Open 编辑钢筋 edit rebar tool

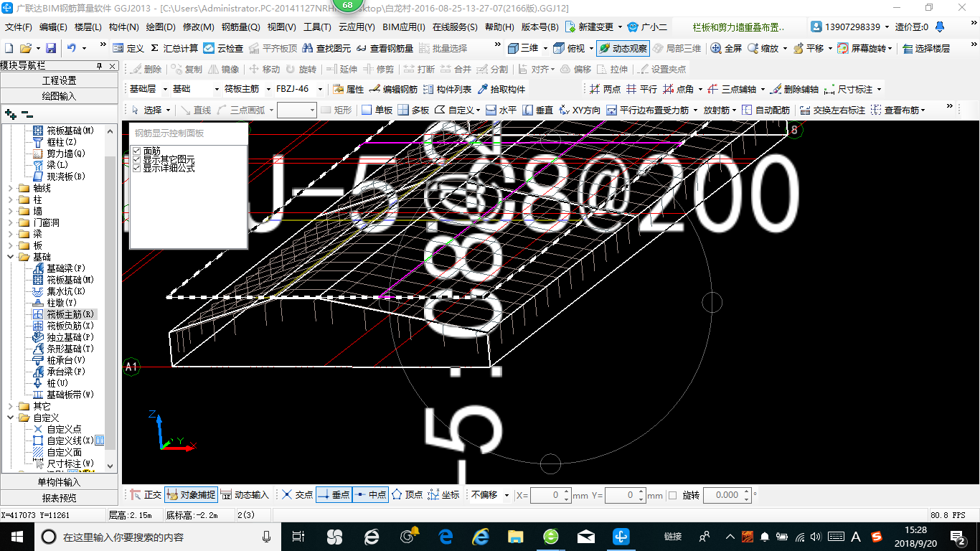tap(392, 89)
